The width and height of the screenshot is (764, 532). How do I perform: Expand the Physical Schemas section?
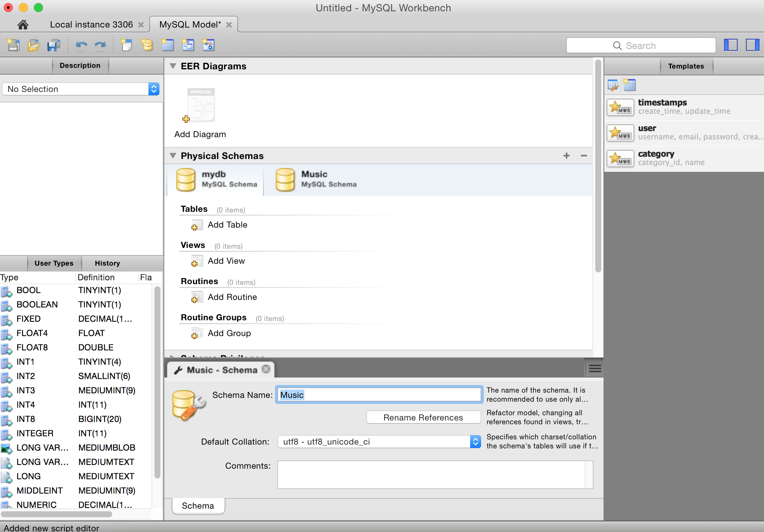click(174, 155)
